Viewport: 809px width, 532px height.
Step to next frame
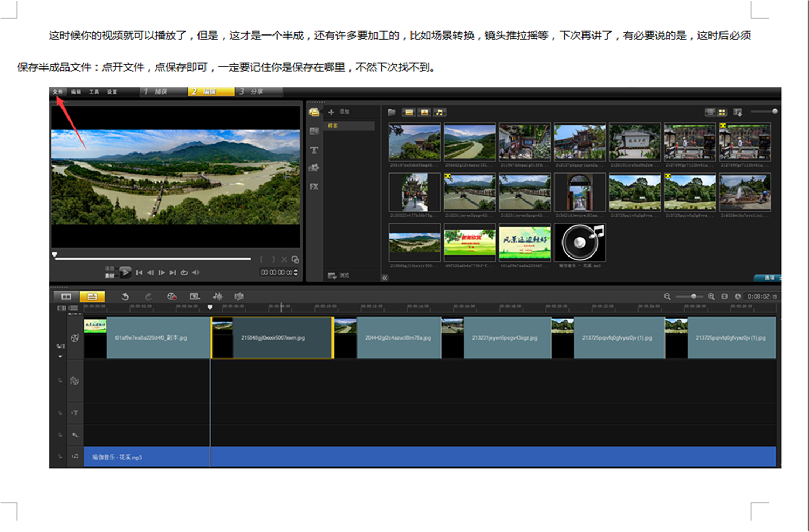click(x=161, y=273)
